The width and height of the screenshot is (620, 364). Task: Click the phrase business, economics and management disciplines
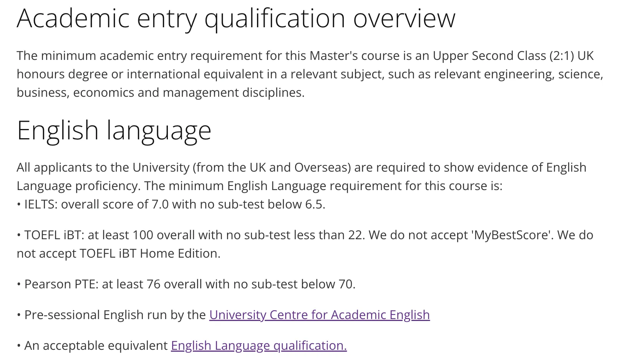point(160,93)
